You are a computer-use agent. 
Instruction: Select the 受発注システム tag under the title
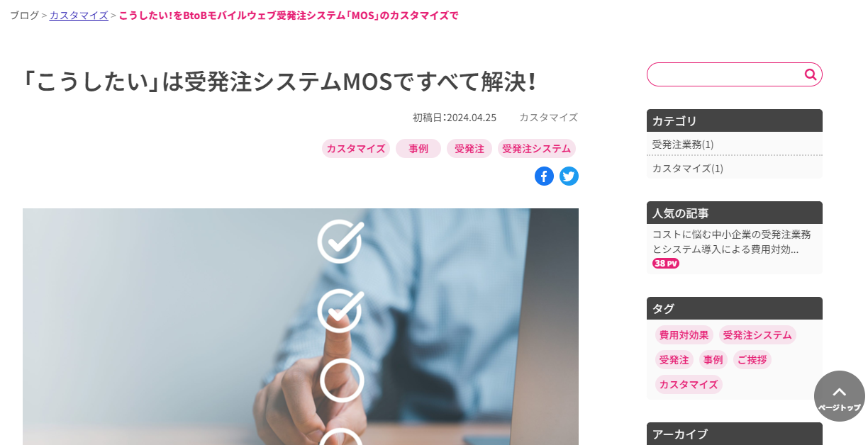pyautogui.click(x=537, y=149)
